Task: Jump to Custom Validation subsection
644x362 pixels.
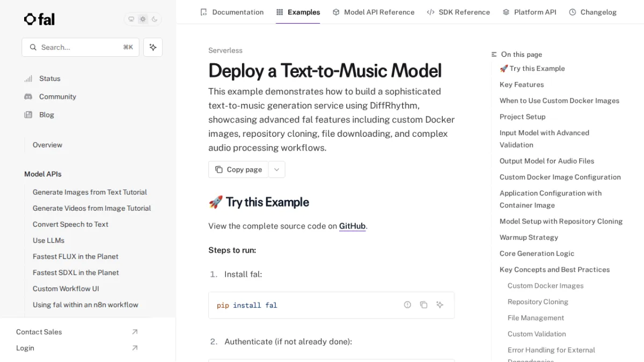Action: point(537,334)
